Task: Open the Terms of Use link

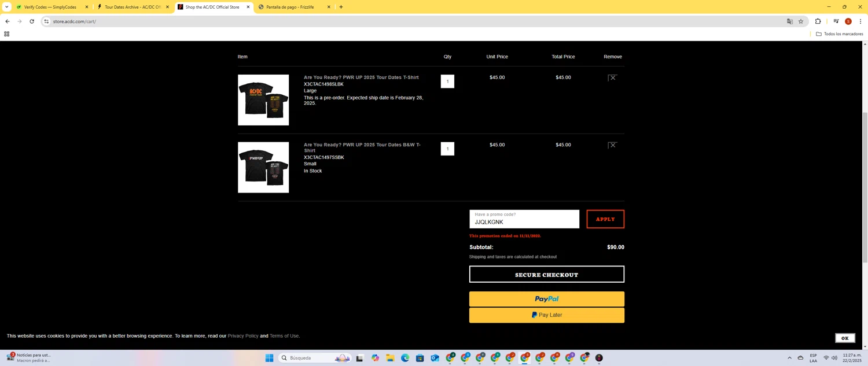Action: (284, 336)
